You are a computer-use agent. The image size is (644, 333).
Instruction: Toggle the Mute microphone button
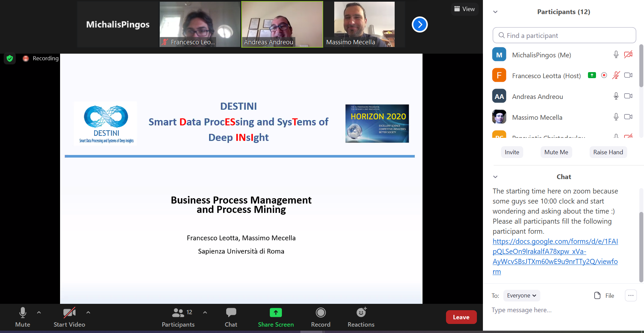pyautogui.click(x=22, y=313)
